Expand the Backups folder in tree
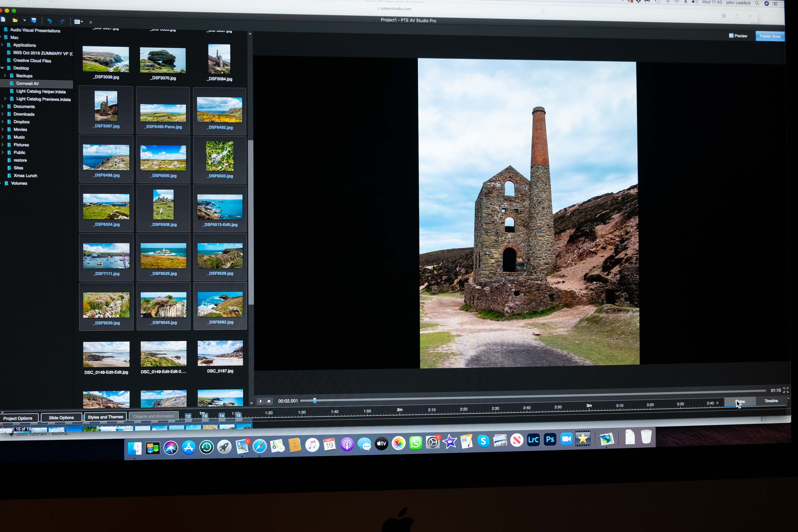This screenshot has height=532, width=798. point(5,76)
